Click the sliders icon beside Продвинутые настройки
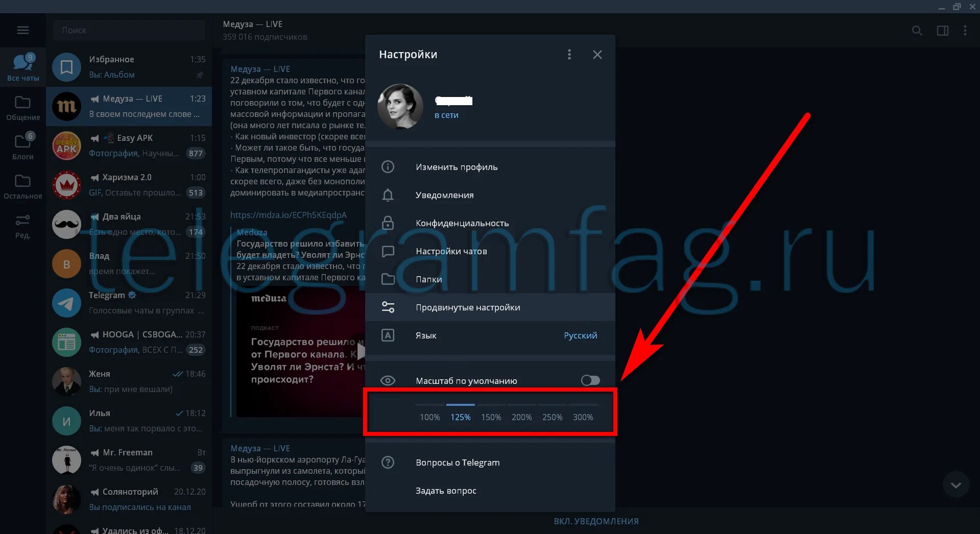Viewport: 980px width, 534px height. coord(388,307)
